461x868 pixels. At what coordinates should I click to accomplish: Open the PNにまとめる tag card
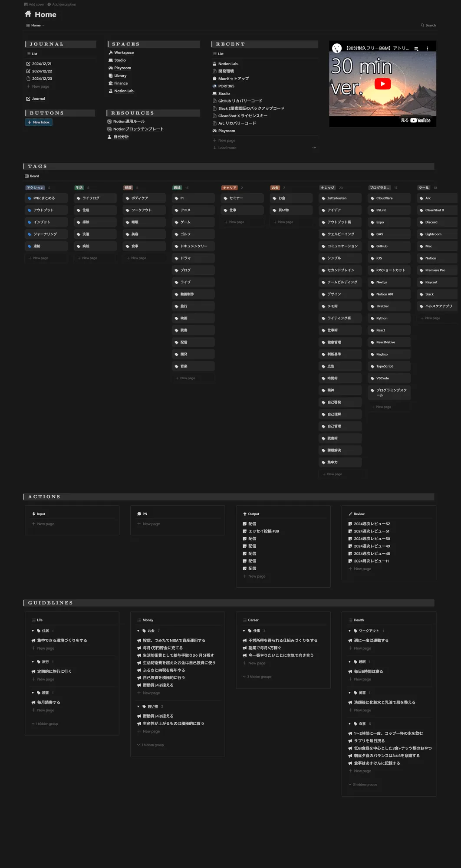46,198
